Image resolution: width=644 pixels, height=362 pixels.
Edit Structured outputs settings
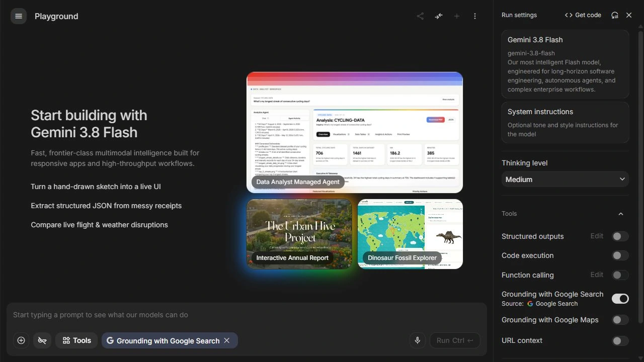pyautogui.click(x=597, y=236)
